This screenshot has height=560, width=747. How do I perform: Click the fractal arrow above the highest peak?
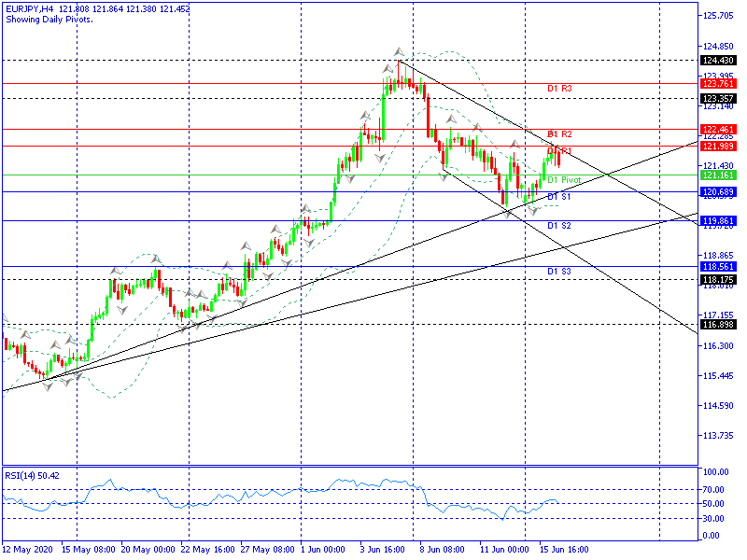(x=399, y=50)
